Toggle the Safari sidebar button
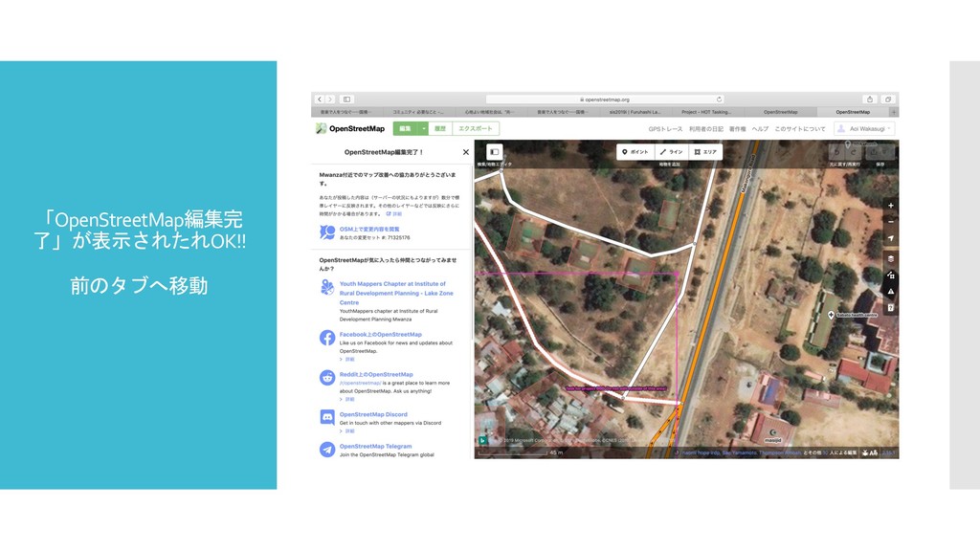Screen dimensions: 980x551 coord(346,99)
